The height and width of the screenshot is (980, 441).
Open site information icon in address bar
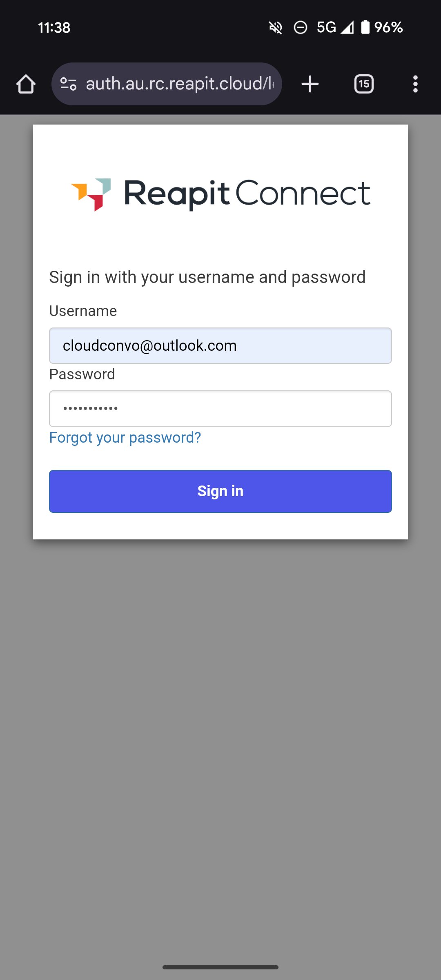(x=68, y=84)
